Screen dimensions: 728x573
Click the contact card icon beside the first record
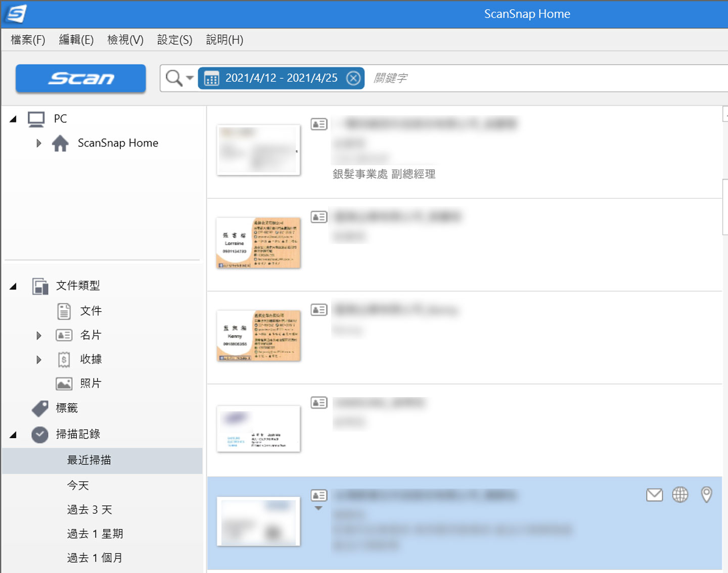tap(318, 124)
